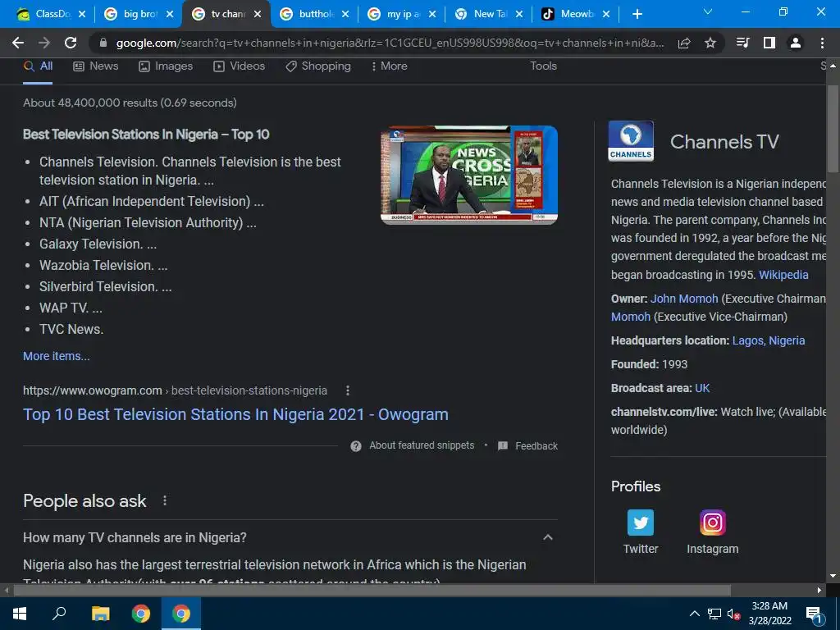Open the tab search dropdown
Screen dimensions: 840x630
tap(708, 11)
